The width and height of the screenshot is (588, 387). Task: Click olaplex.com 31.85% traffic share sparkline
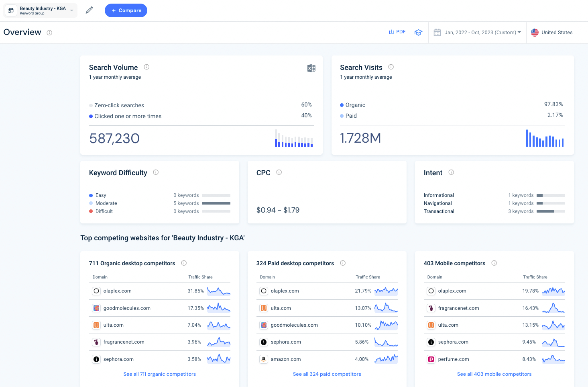click(x=219, y=291)
